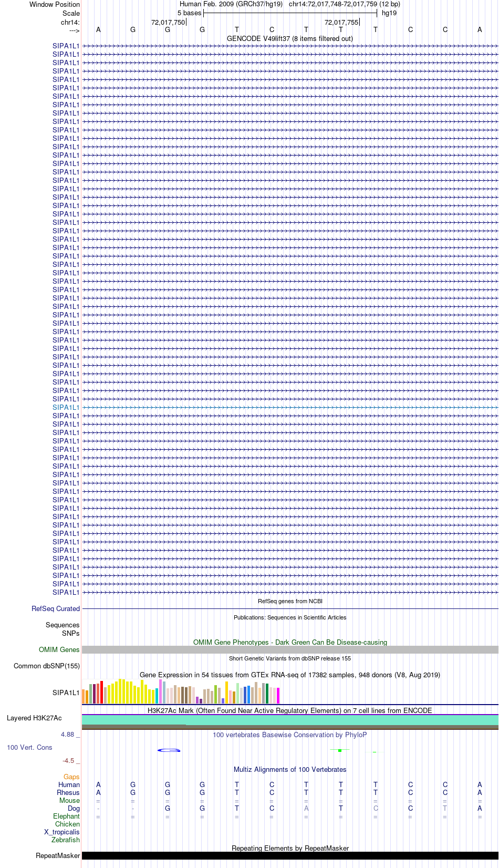
Task: Open the GENCODE V49lift37 track title
Action: (x=290, y=38)
